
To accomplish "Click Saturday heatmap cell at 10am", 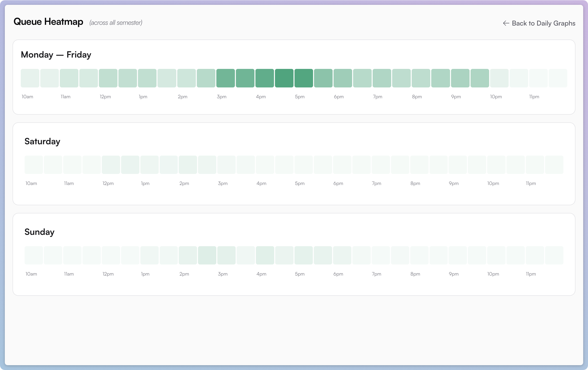I will coord(34,165).
